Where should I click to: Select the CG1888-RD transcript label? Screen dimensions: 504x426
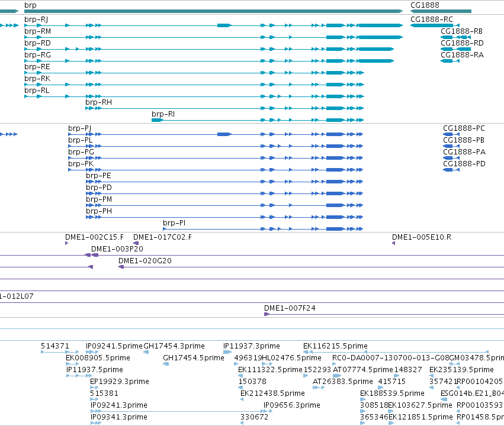(x=462, y=43)
